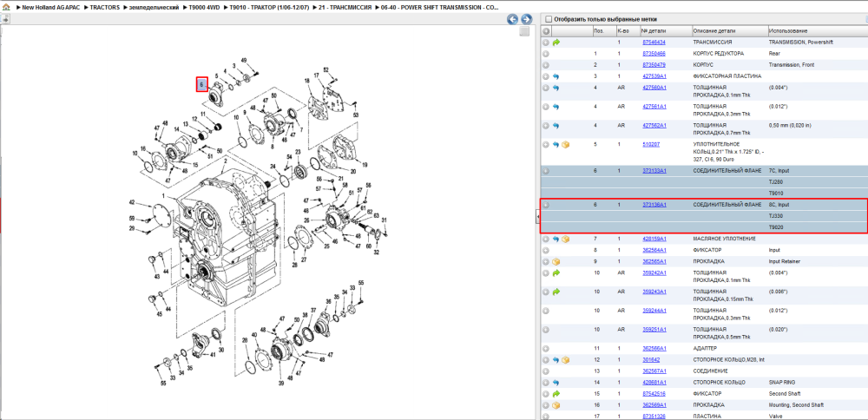Click the package box icon in the 301642 row
The height and width of the screenshot is (420, 868).
[566, 359]
